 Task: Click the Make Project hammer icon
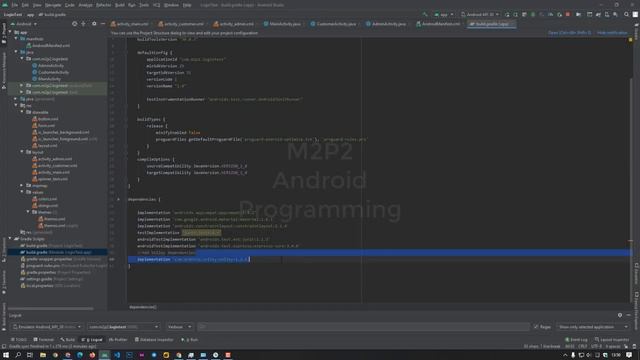[x=425, y=14]
